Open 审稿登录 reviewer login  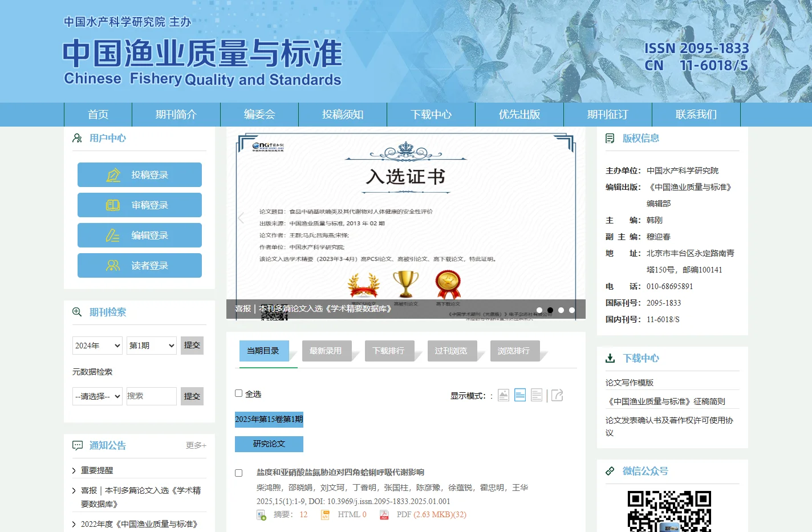140,205
